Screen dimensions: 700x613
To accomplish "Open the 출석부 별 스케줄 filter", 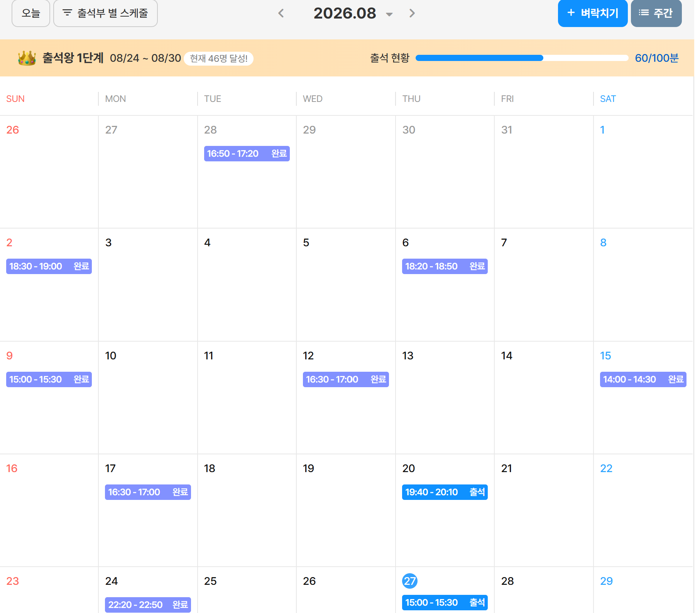I will click(105, 13).
